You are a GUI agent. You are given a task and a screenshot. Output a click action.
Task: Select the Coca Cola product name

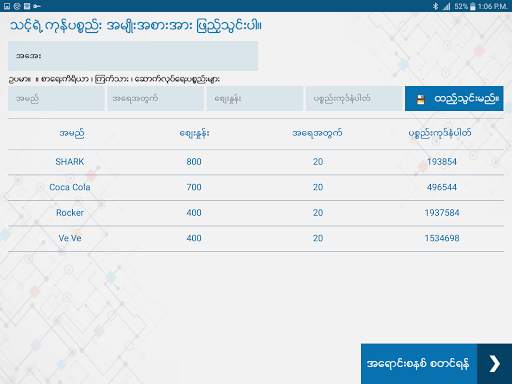[x=70, y=187]
